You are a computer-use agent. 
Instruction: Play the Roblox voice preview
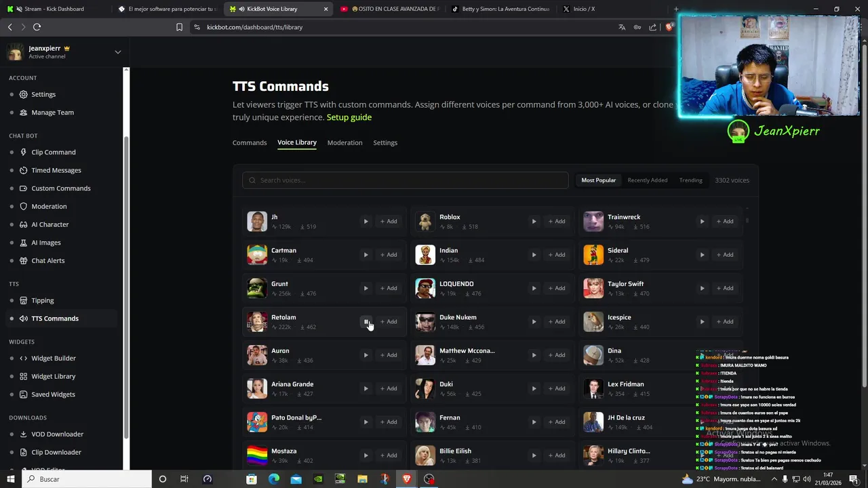534,221
